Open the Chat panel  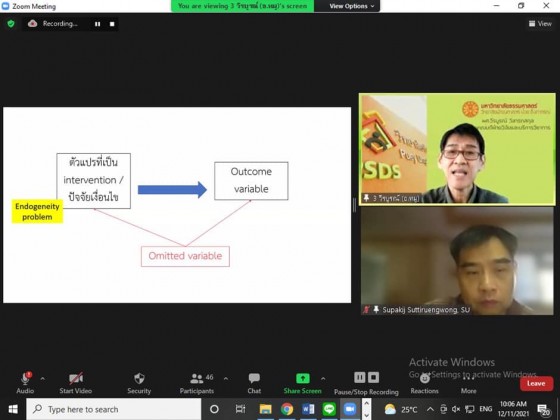(x=254, y=382)
